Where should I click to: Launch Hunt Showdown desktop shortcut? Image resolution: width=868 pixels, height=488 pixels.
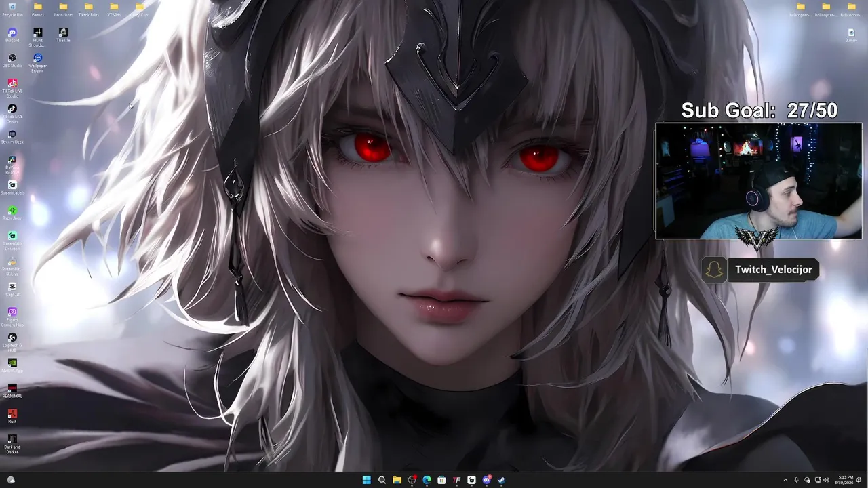37,37
